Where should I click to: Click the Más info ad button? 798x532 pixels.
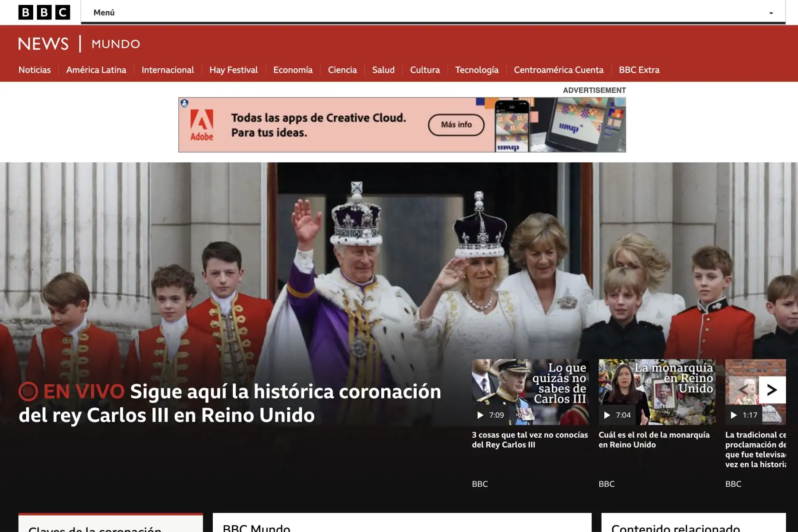coord(456,125)
